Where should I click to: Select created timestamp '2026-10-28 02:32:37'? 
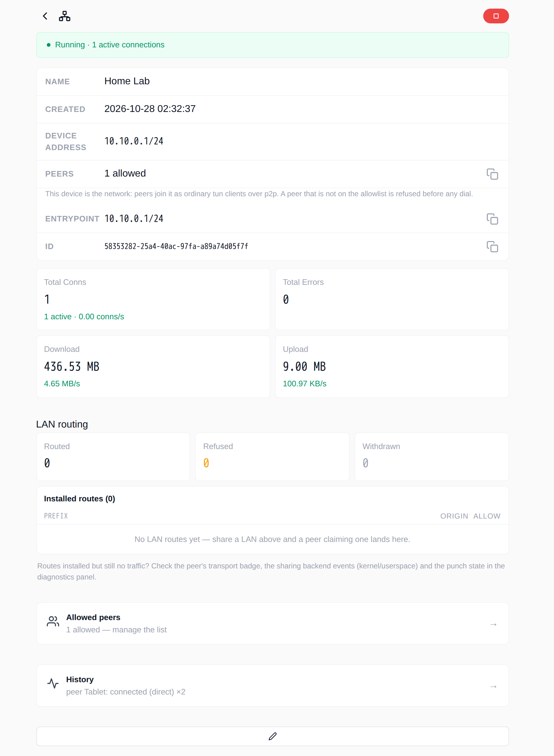150,109
